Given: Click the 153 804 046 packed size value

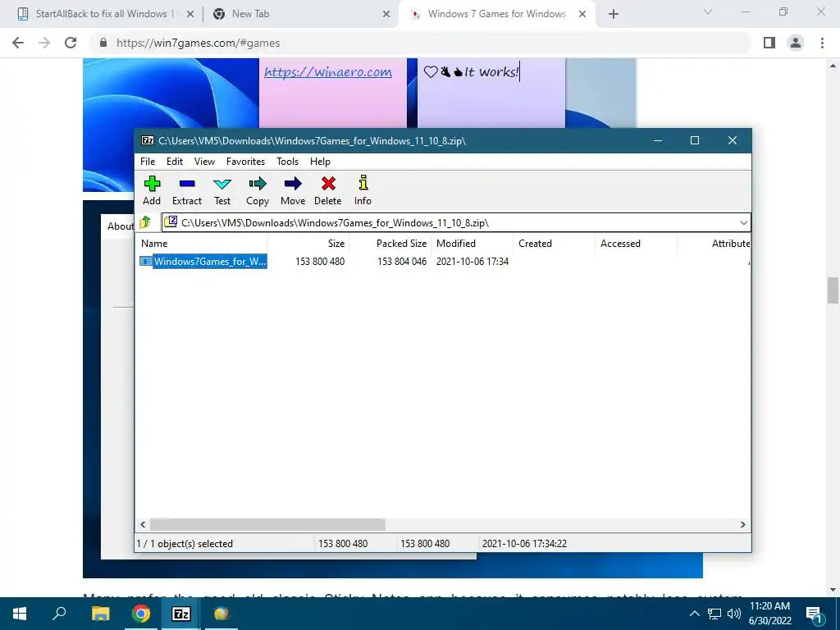Looking at the screenshot, I should tap(402, 262).
